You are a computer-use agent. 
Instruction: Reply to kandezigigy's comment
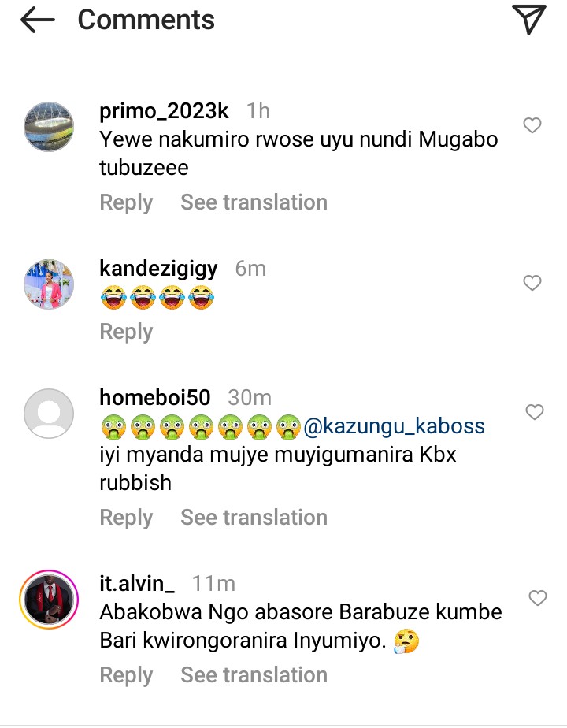126,332
